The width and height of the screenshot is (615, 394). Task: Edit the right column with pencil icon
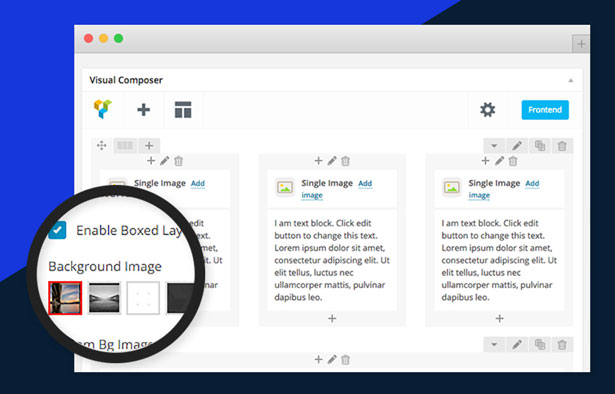[x=499, y=161]
